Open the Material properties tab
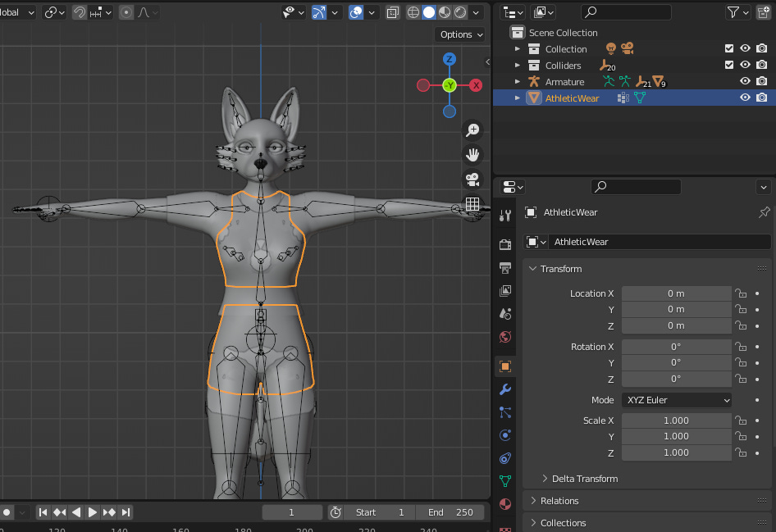Viewport: 776px width, 532px height. tap(505, 504)
